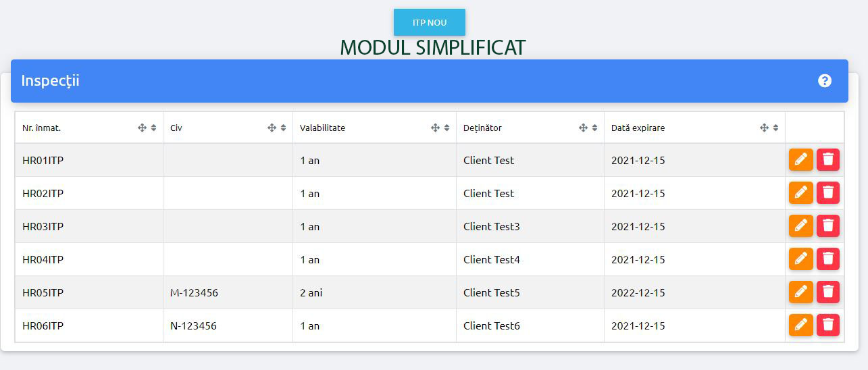Remove the HR06ITP inspection with trash icon
The width and height of the screenshot is (868, 370).
click(x=828, y=325)
